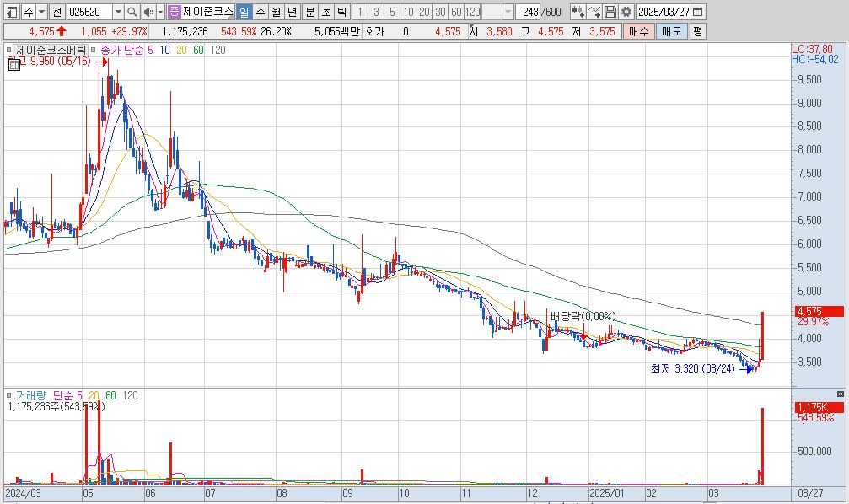Image resolution: width=849 pixels, height=504 pixels.
Task: Click the purple 증 badge icon
Action: (174, 11)
